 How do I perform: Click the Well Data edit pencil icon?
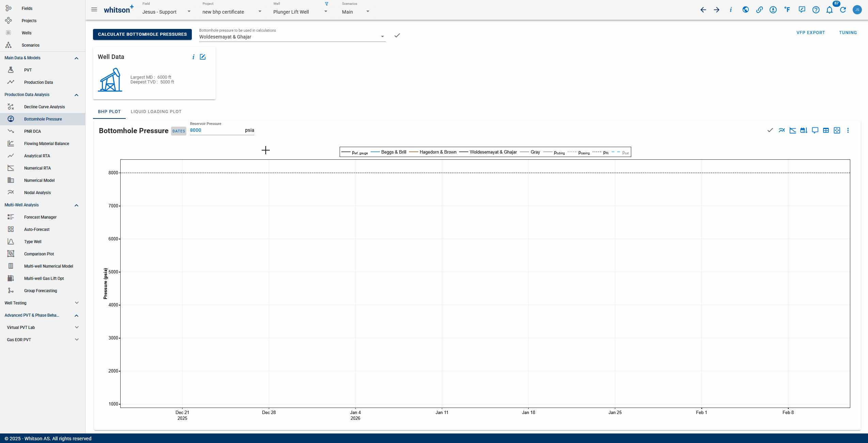tap(203, 57)
